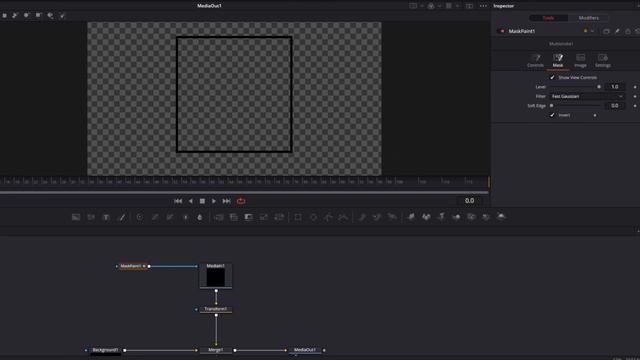The image size is (640, 360).
Task: Add a Merge node from toolbar
Action: [x=219, y=217]
